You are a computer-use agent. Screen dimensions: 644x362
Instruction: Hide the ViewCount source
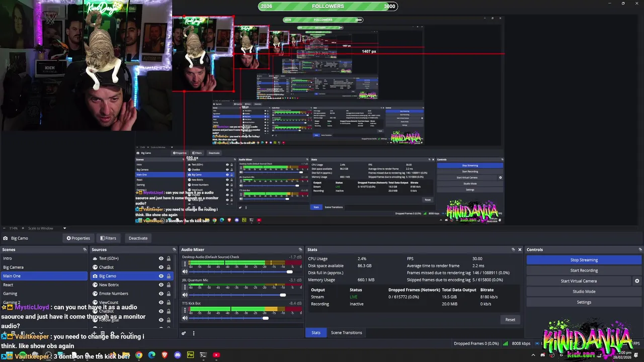point(161,302)
